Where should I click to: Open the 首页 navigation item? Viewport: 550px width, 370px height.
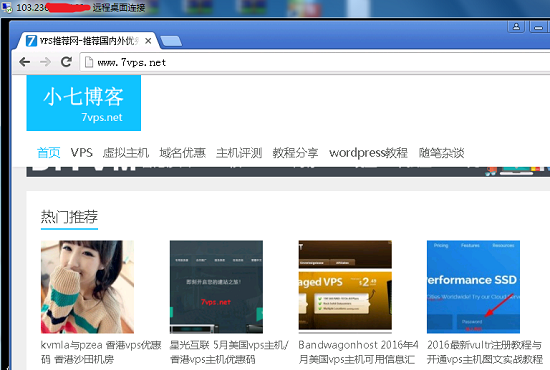click(48, 153)
